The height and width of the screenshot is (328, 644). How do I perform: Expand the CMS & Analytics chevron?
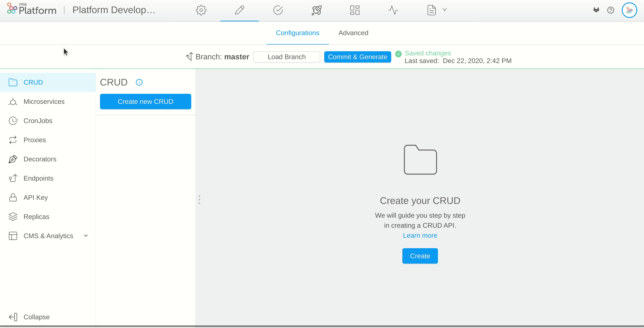click(86, 236)
